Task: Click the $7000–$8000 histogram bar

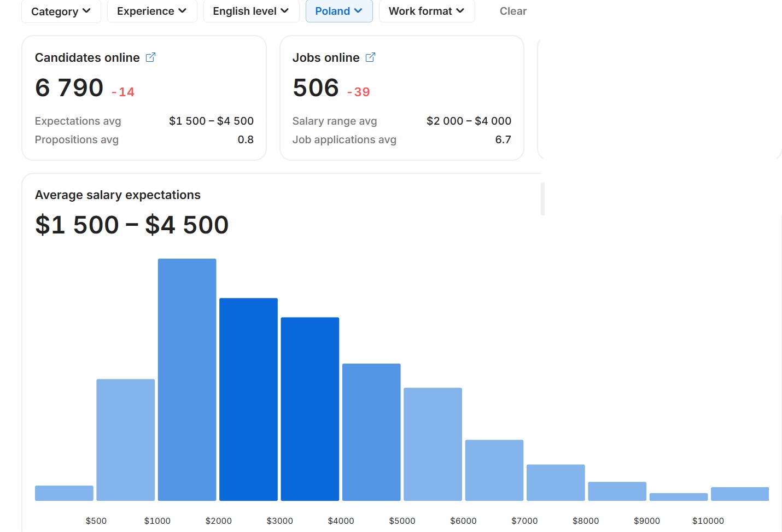Action: 556,482
